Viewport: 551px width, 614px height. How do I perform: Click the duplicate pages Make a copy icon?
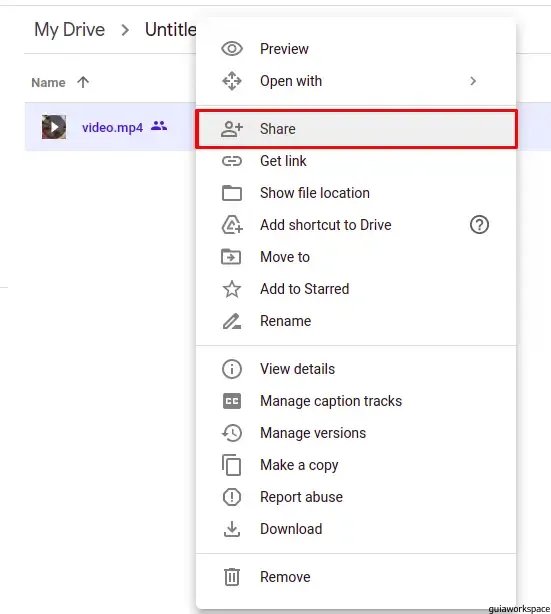click(x=231, y=465)
